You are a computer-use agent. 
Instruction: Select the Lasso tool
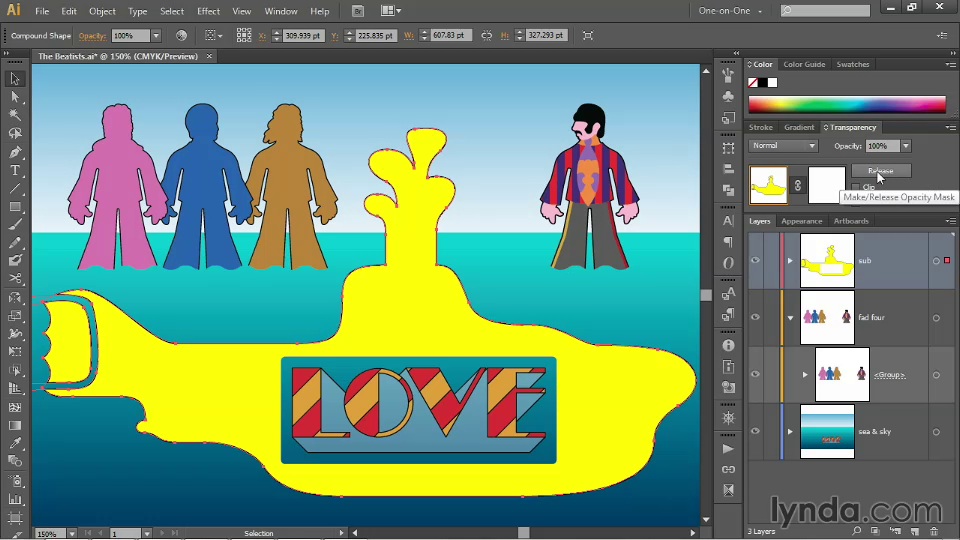(x=15, y=133)
